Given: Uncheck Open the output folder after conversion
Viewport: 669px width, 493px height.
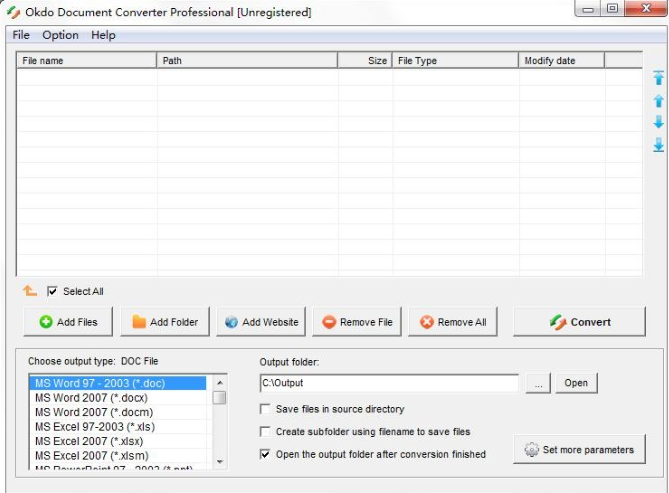Looking at the screenshot, I should [x=265, y=454].
